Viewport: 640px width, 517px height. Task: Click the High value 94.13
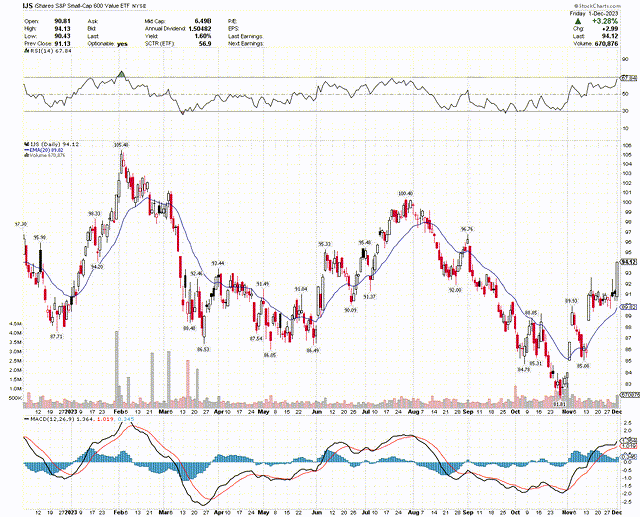pyautogui.click(x=62, y=29)
